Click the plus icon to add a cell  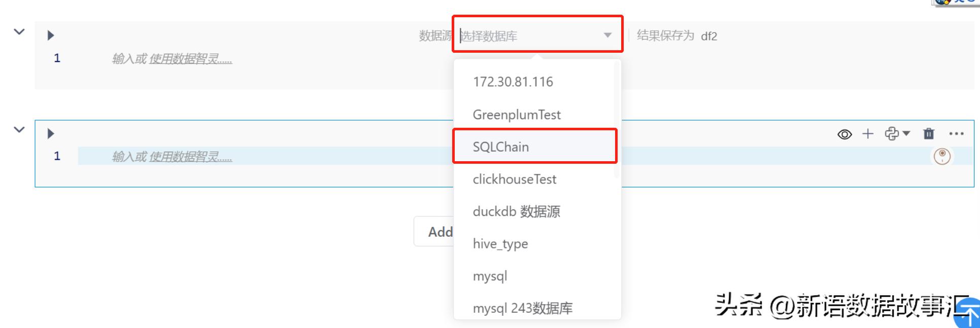868,134
